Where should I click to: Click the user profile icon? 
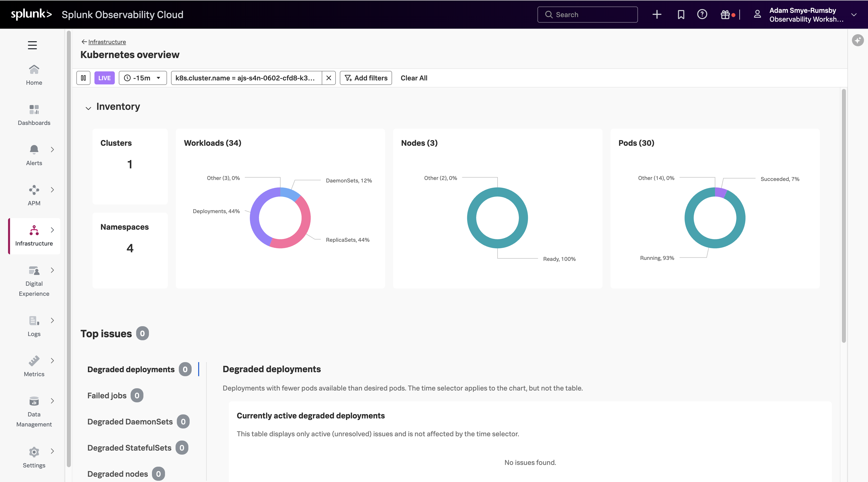tap(757, 14)
